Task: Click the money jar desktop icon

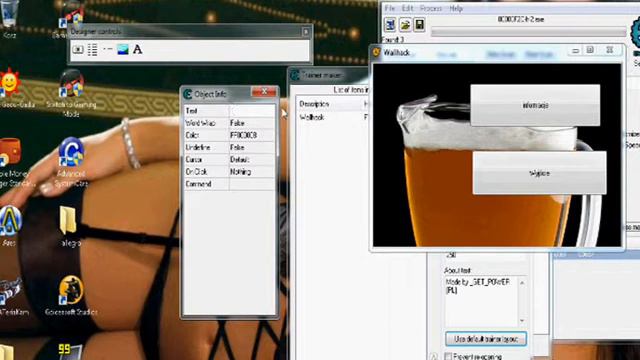Action: coord(10,152)
